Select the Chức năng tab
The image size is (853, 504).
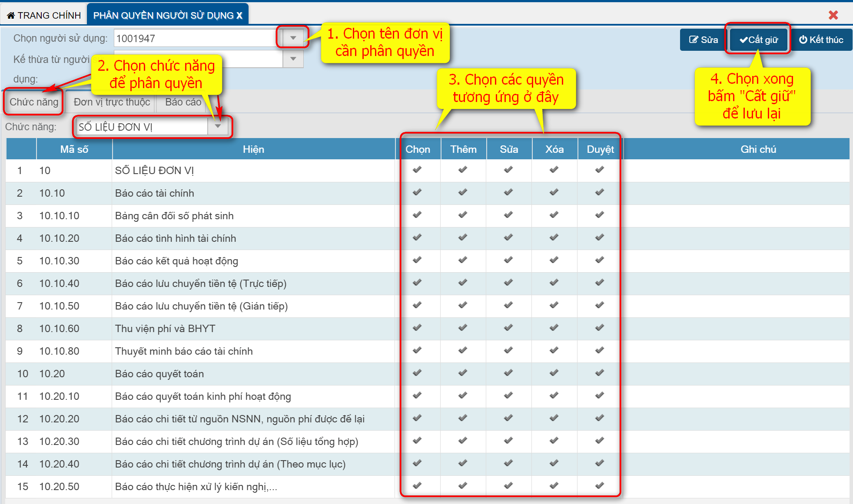click(x=34, y=102)
